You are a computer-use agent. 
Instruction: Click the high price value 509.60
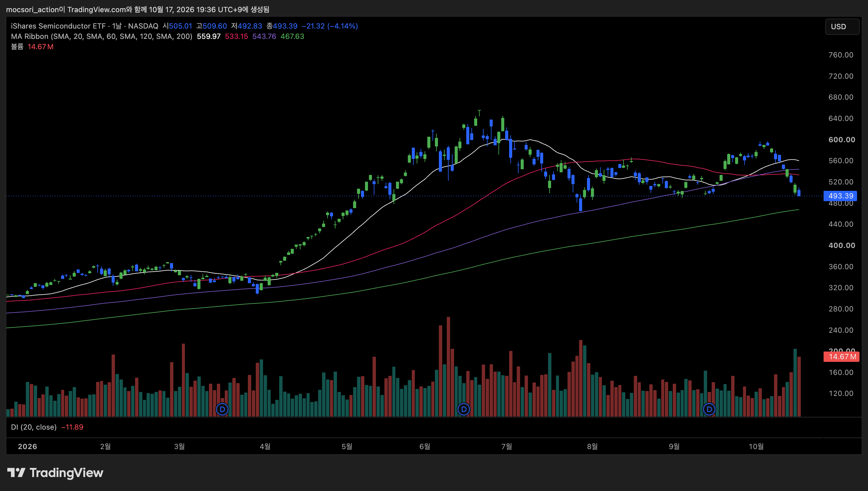tap(215, 26)
